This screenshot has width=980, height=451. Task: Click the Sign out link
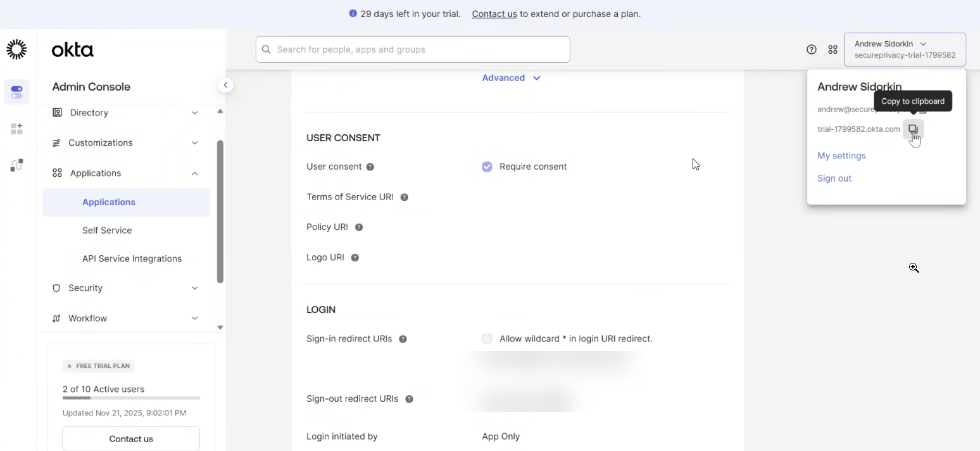(x=834, y=178)
